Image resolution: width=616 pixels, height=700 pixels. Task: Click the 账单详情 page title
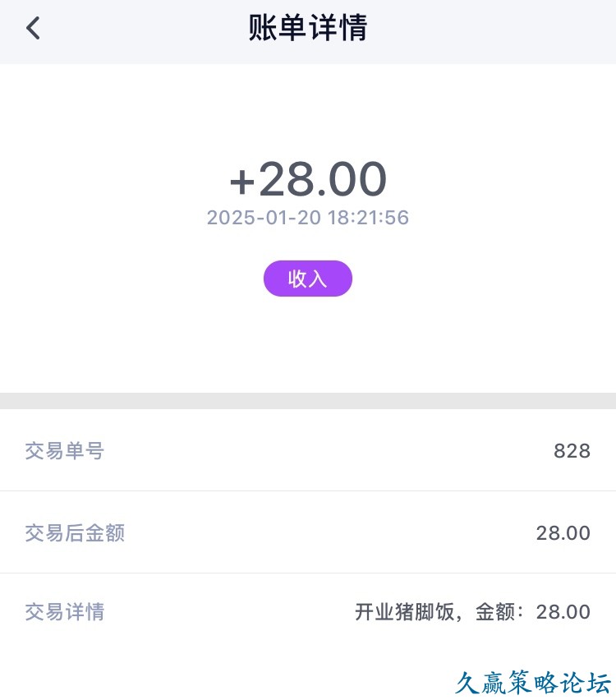(x=308, y=29)
